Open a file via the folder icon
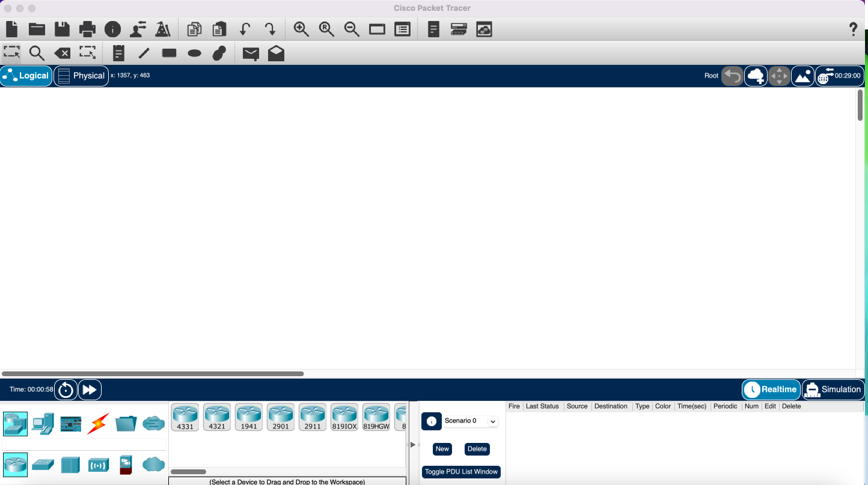 (x=37, y=29)
